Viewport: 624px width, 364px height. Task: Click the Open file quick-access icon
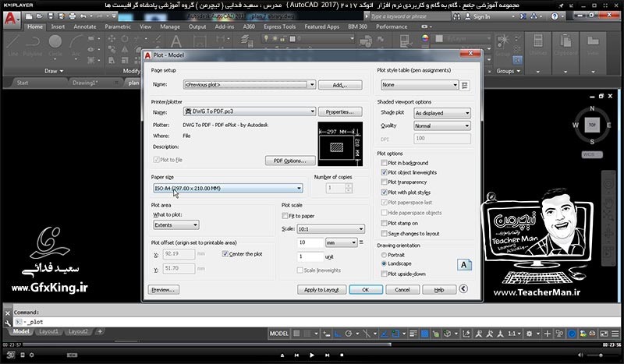tap(40, 16)
